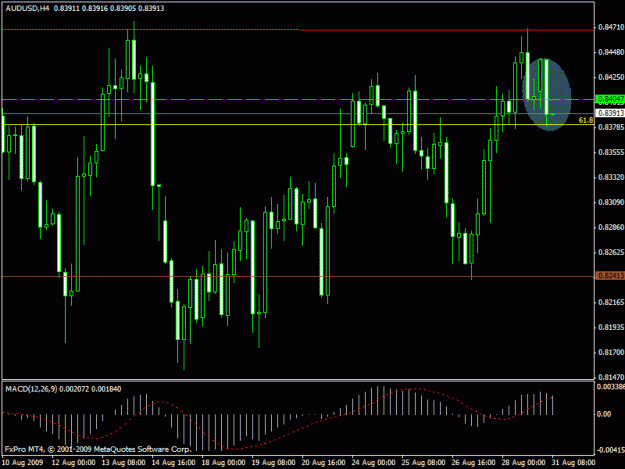Screen dimensions: 625x469
Task: Click the 24 Aug 00:00 time label
Action: 373,463
